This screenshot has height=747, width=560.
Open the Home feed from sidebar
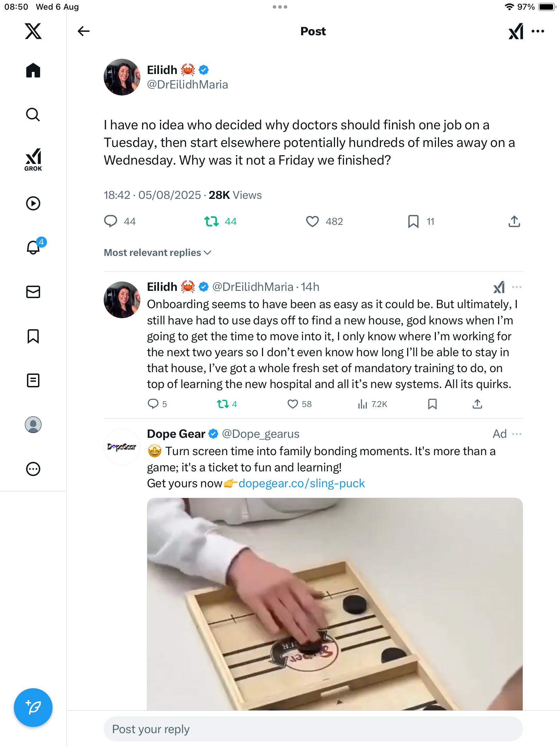point(33,71)
